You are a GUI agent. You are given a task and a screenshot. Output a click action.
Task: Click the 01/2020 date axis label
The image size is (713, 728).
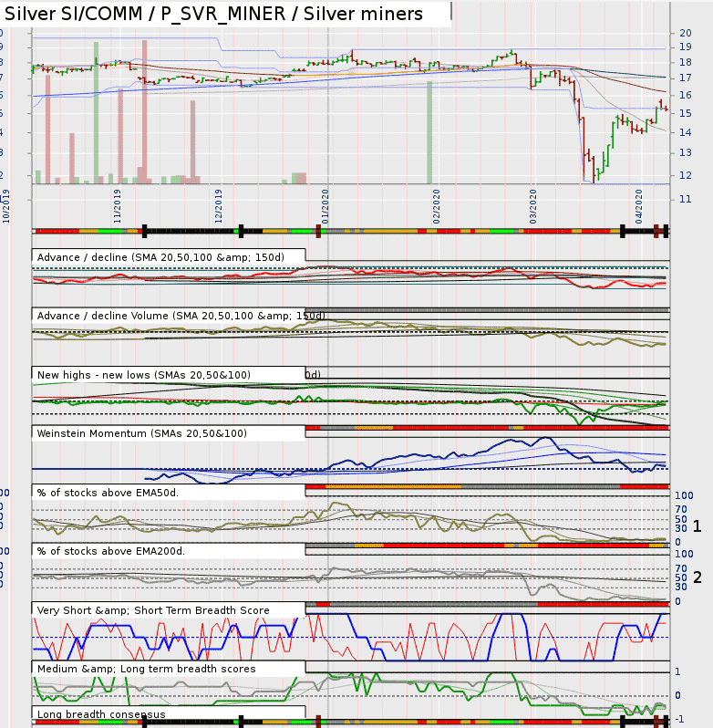[325, 206]
